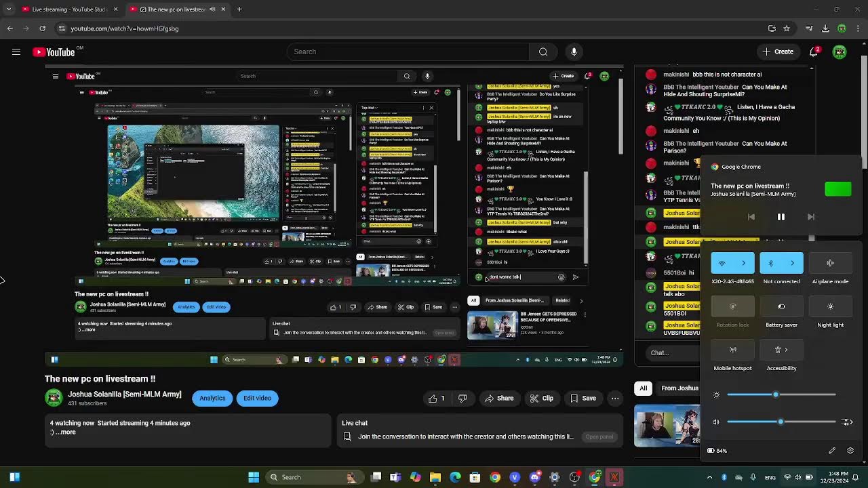Pause playback in the Google Chrome media flyout
868x488 pixels.
[x=781, y=217]
